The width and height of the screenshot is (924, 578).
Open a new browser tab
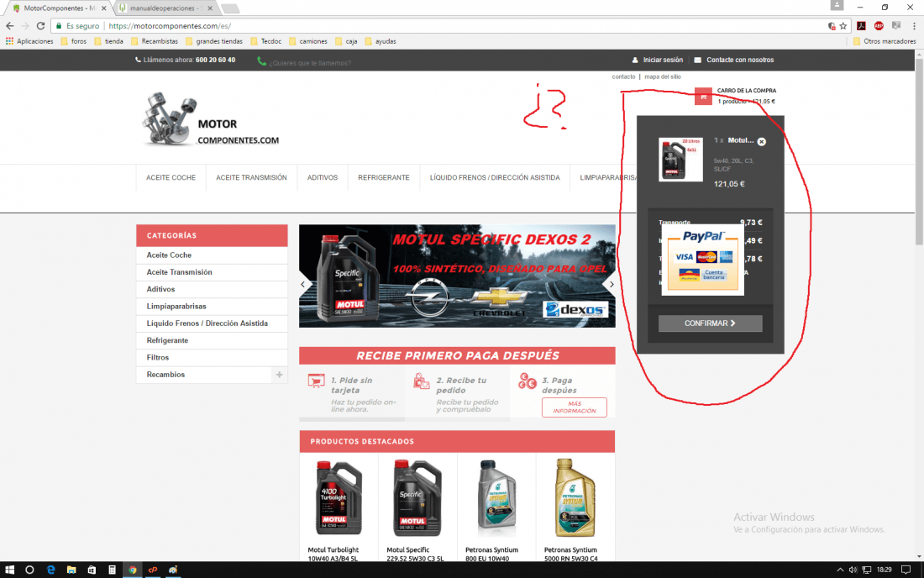[x=230, y=8]
